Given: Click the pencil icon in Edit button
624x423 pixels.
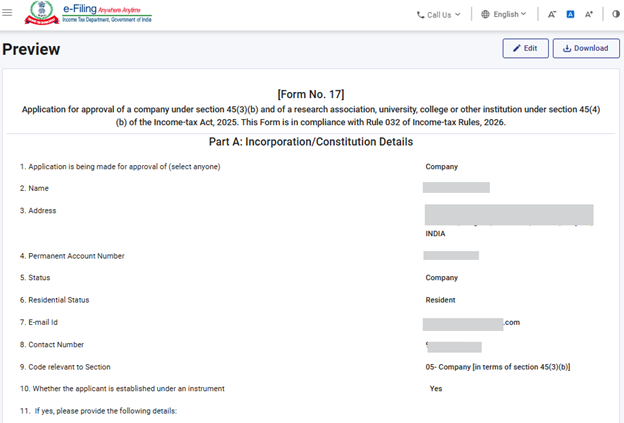Looking at the screenshot, I should (516, 48).
